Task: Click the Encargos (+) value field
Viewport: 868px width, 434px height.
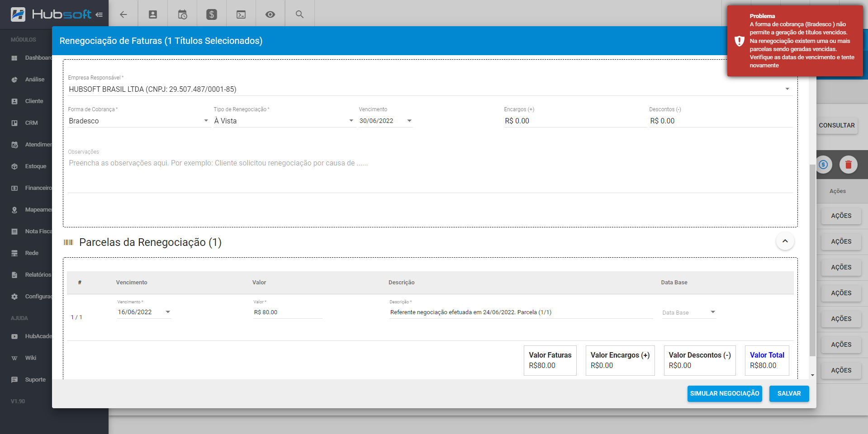Action: (x=575, y=121)
